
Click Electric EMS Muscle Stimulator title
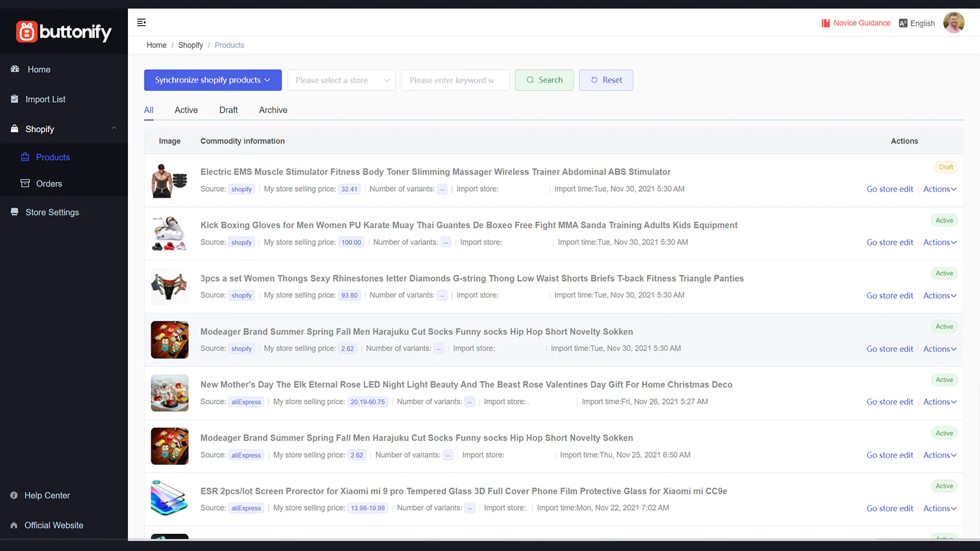435,172
